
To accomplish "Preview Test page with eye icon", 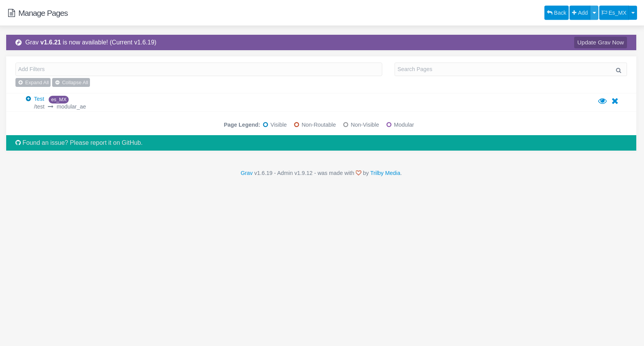I will pyautogui.click(x=602, y=101).
